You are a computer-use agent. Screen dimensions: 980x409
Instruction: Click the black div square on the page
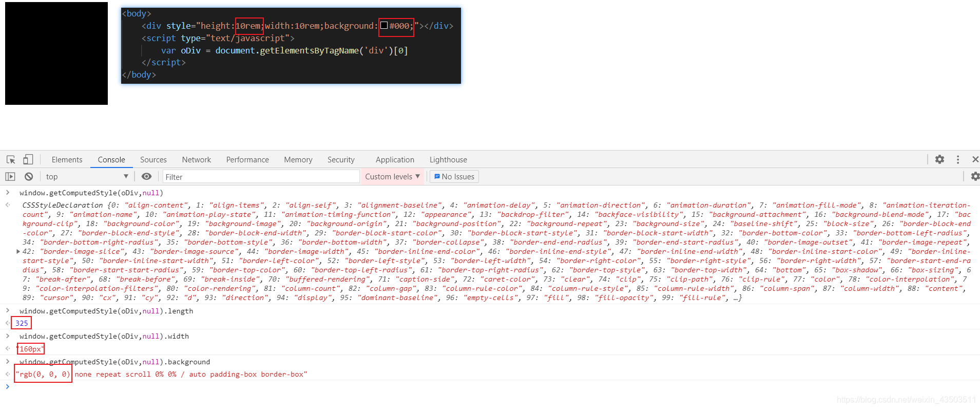pos(56,53)
